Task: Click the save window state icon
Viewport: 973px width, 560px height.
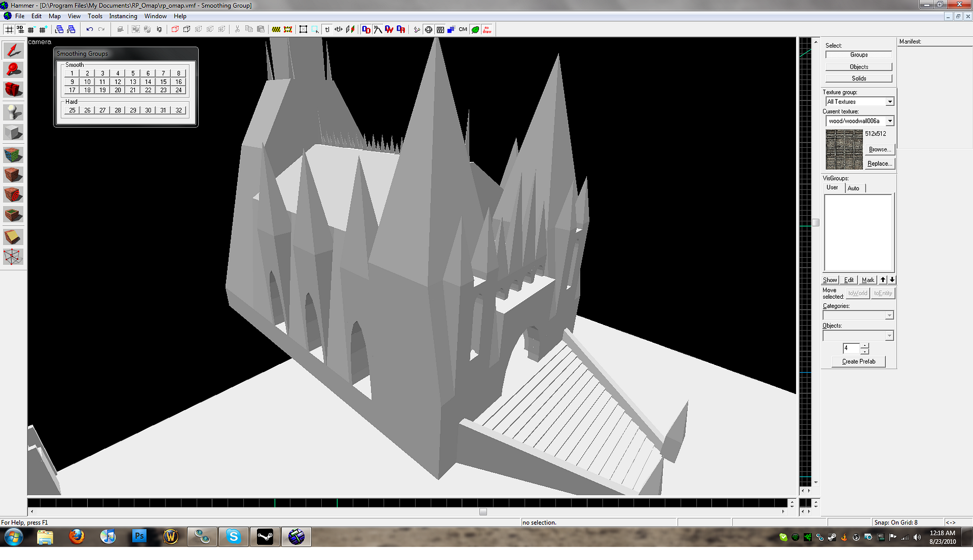Action: (71, 30)
